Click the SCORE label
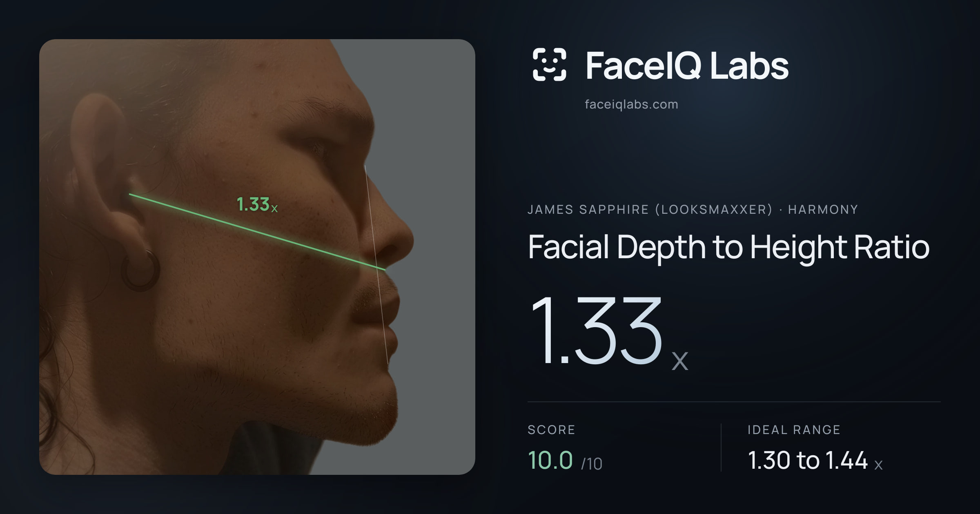This screenshot has width=980, height=514. 551,430
